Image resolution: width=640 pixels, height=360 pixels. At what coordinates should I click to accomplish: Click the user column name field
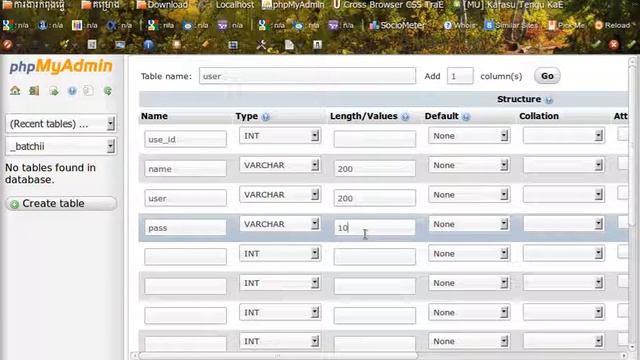click(185, 198)
